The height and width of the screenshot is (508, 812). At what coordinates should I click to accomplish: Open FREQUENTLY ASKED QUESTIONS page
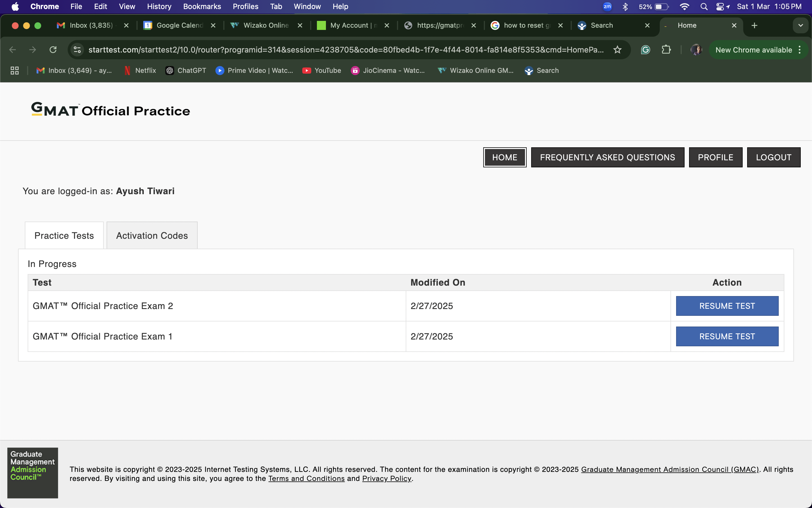pos(607,157)
